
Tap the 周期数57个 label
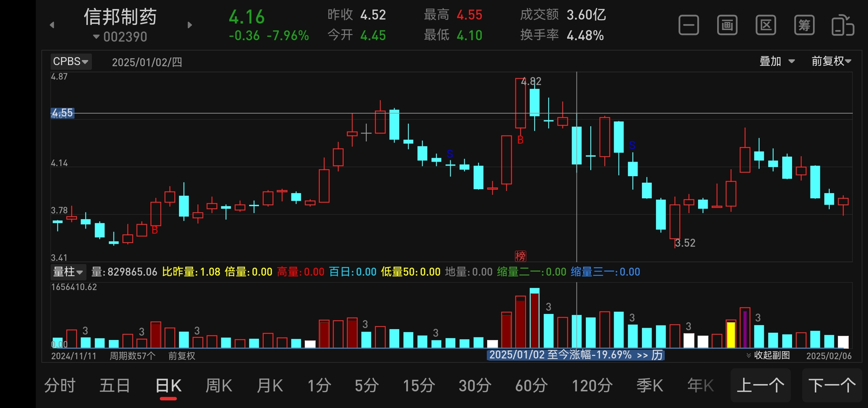click(x=132, y=356)
